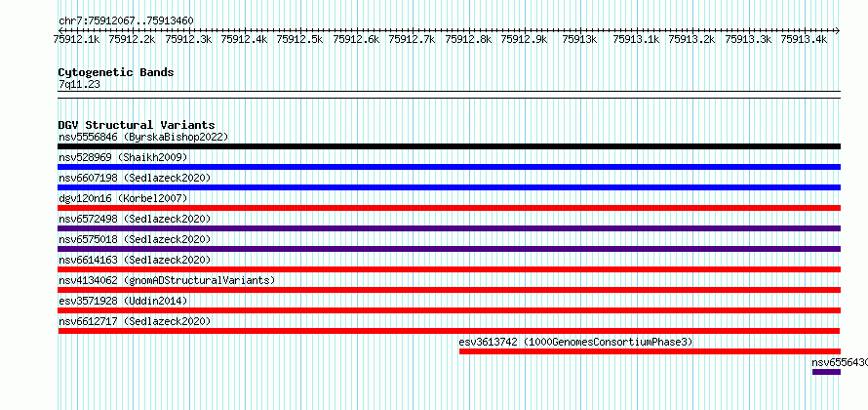The width and height of the screenshot is (868, 410).
Task: Open the nsv528969 (Shaikh2009) label
Action: point(123,157)
